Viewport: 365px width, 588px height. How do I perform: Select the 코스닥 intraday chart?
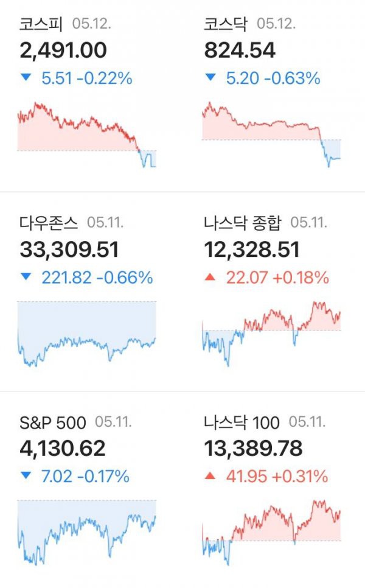click(x=271, y=135)
